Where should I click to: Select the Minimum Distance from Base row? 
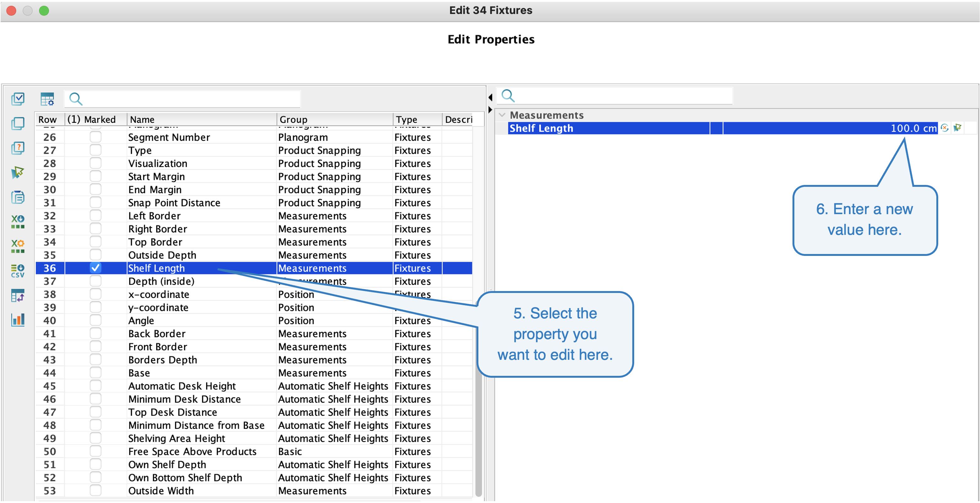point(196,425)
